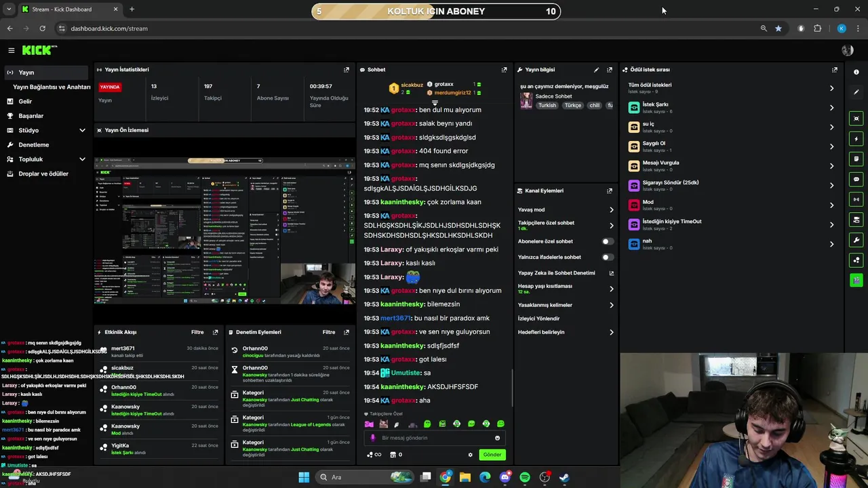The height and width of the screenshot is (488, 868).
Task: Expand Tüm ödül istekleri chevron
Action: click(831, 88)
